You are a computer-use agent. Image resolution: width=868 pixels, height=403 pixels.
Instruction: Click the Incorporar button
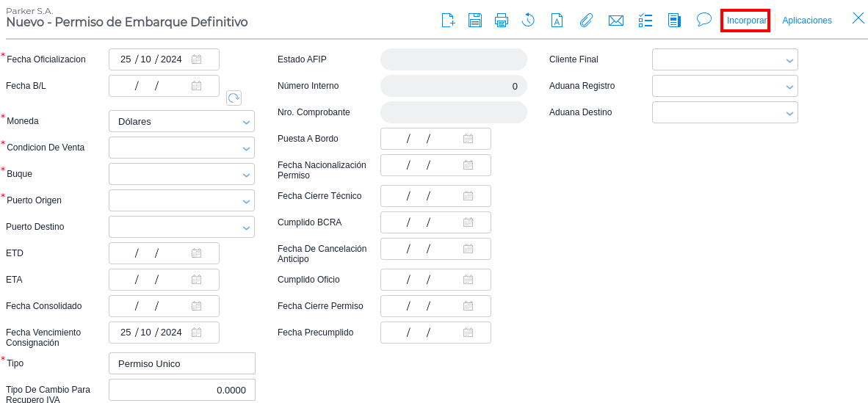coord(746,21)
